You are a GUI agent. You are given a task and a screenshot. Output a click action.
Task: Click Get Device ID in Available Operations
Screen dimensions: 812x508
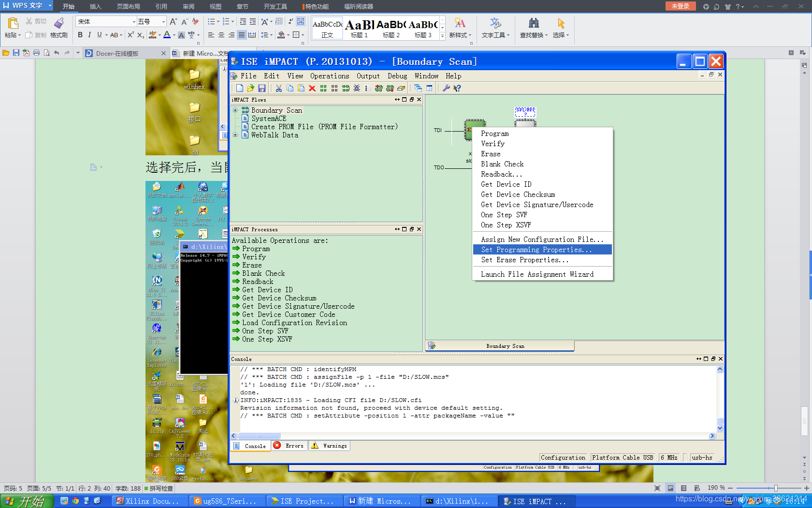[x=267, y=290]
